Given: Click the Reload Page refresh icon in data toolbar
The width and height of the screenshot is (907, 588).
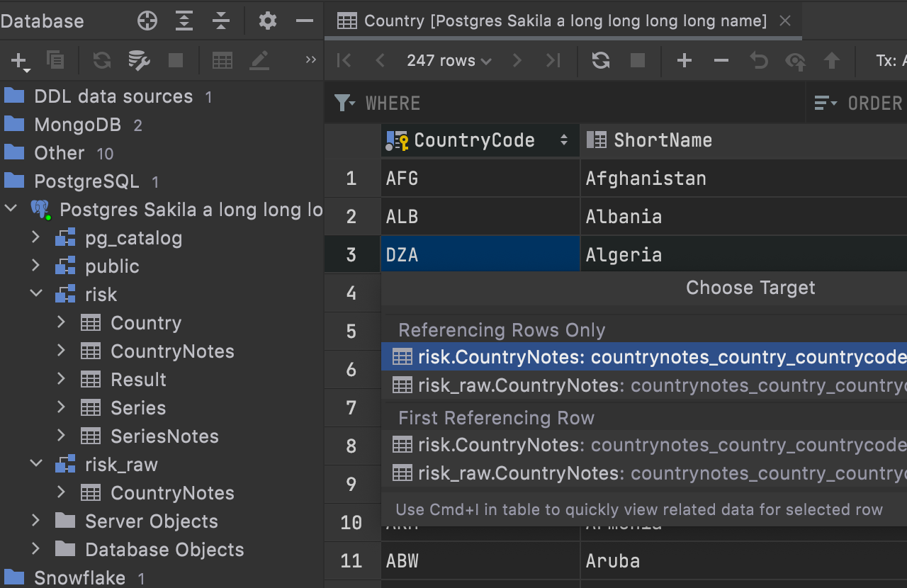Looking at the screenshot, I should pos(601,61).
